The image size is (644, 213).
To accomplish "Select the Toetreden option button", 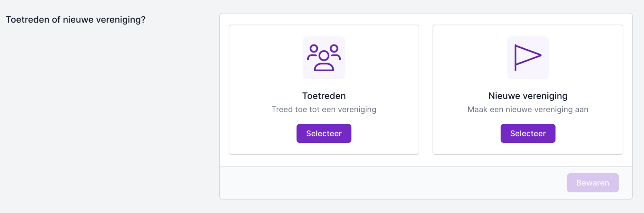I will pyautogui.click(x=324, y=133).
